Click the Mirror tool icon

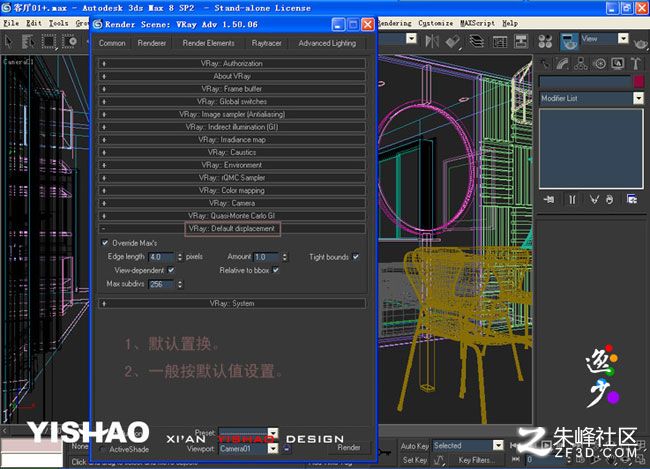(x=432, y=41)
